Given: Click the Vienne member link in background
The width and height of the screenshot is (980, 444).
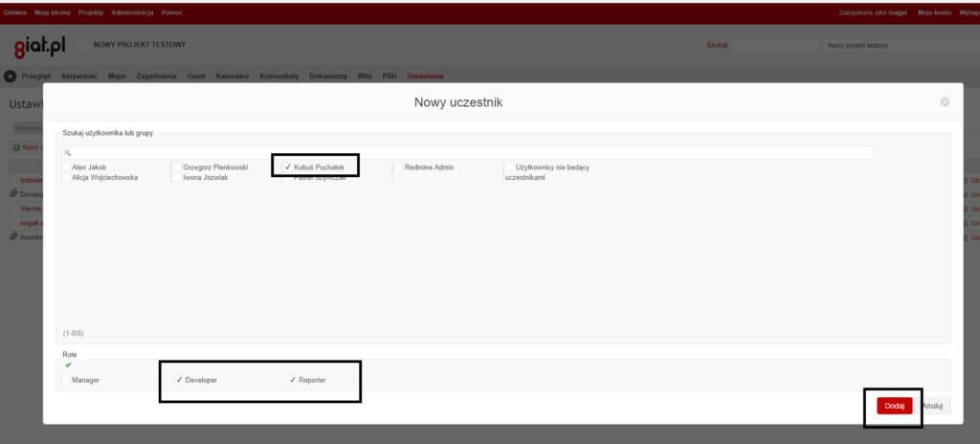Looking at the screenshot, I should [31, 209].
